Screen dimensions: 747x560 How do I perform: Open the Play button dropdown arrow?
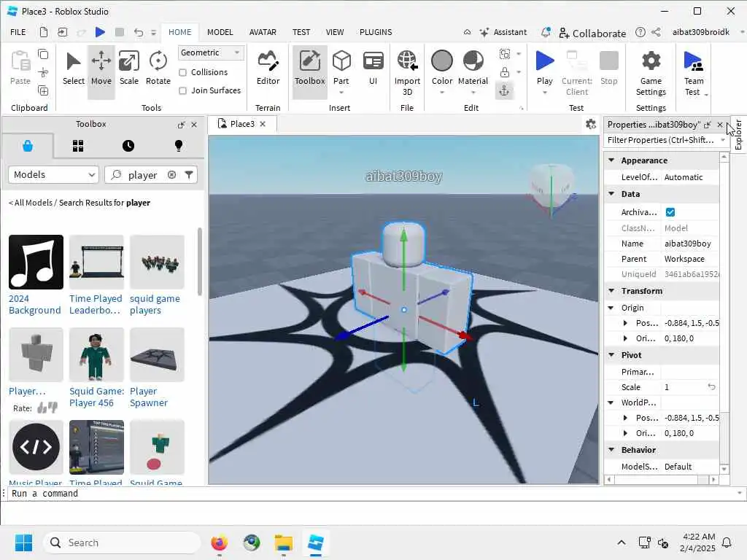pyautogui.click(x=544, y=93)
